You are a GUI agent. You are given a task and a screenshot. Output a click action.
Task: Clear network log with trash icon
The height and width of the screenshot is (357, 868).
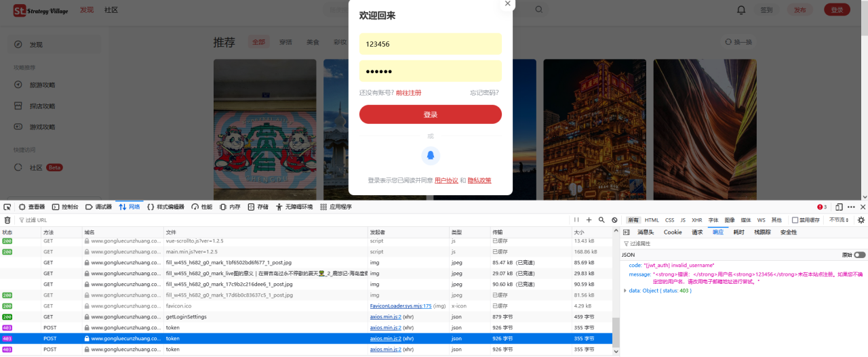[7, 220]
